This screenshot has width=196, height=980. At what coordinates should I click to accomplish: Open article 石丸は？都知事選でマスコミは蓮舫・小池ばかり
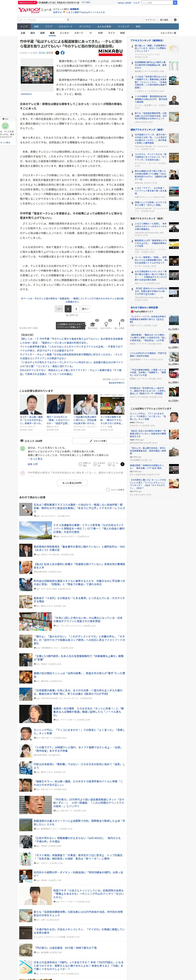pyautogui.click(x=79, y=508)
